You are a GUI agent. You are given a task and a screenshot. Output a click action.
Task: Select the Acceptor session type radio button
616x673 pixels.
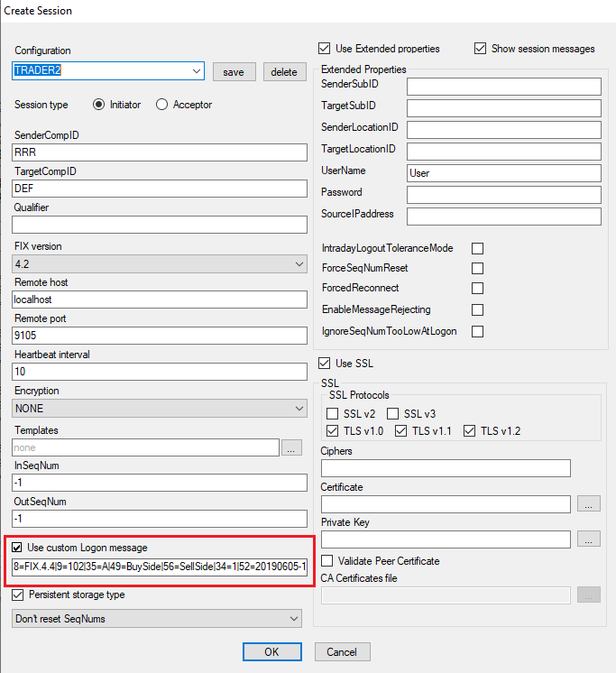point(161,105)
